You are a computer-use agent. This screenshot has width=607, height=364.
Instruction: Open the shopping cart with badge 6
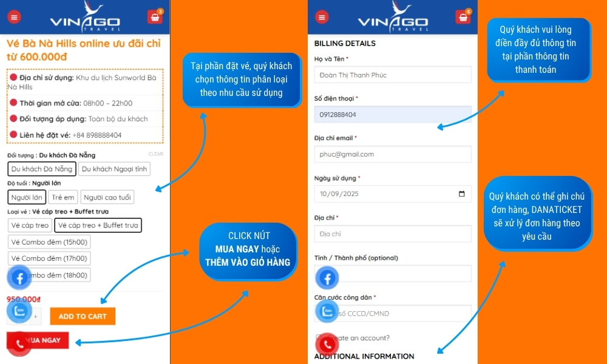coord(463,17)
